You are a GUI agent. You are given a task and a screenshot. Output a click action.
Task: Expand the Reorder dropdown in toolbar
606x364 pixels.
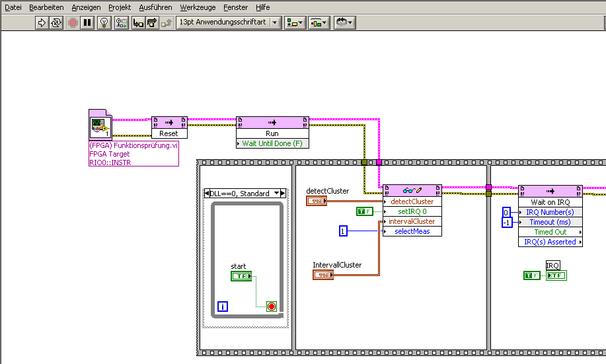344,22
